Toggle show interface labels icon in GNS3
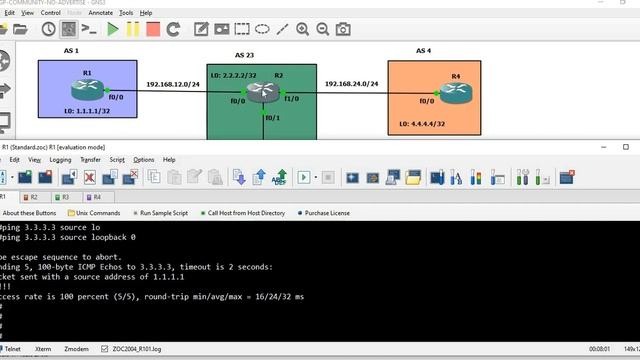The image size is (640, 360). (x=69, y=29)
